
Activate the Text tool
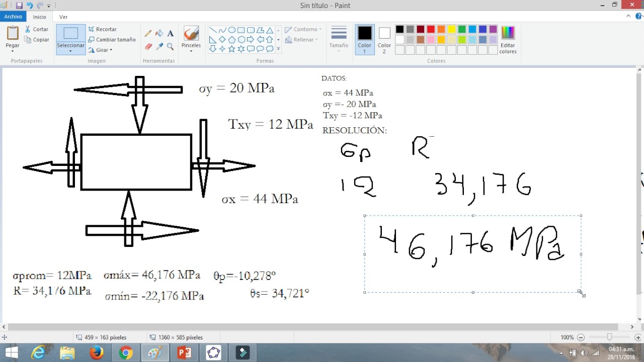click(170, 33)
